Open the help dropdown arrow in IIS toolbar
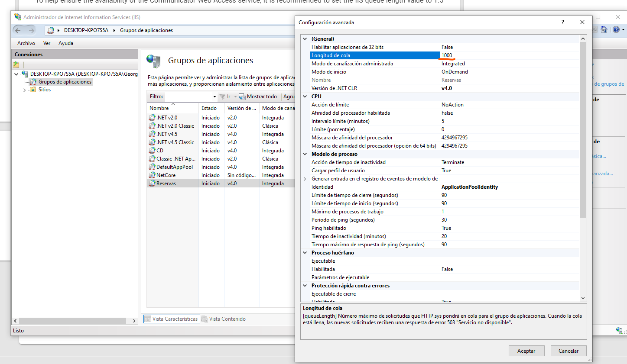The width and height of the screenshot is (627, 364). (623, 29)
